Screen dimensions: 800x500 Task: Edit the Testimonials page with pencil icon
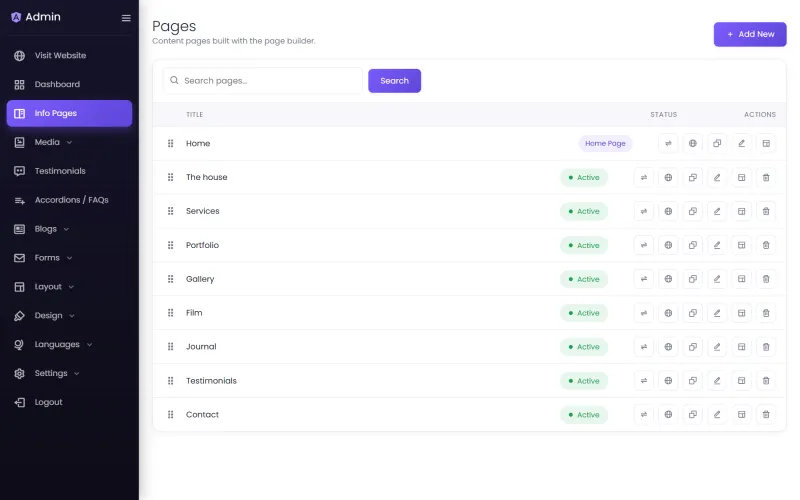click(x=717, y=381)
